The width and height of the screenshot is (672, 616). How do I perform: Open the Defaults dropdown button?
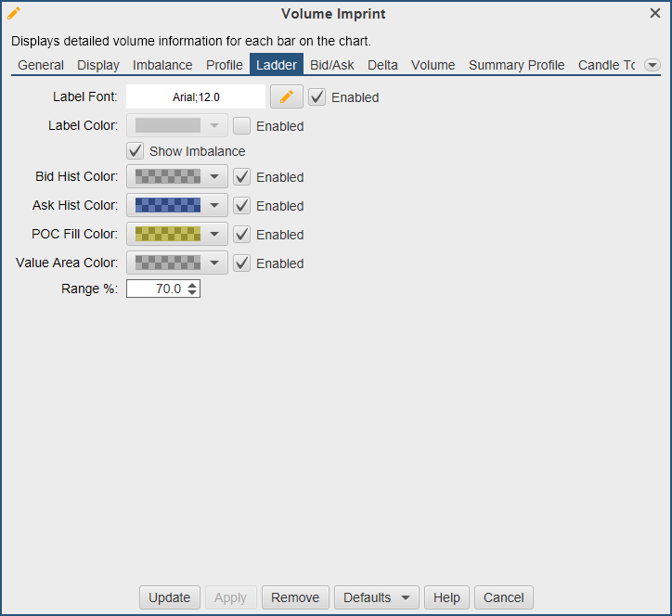click(376, 597)
